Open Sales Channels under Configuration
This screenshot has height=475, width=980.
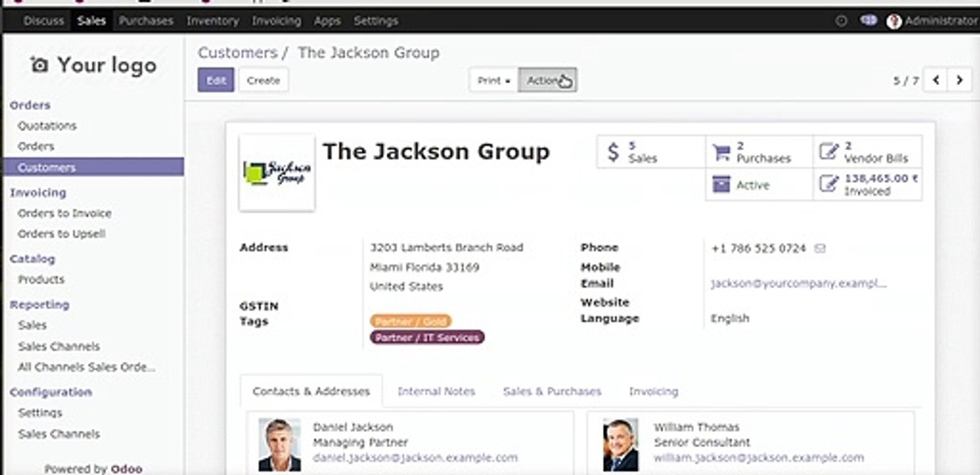(x=59, y=434)
